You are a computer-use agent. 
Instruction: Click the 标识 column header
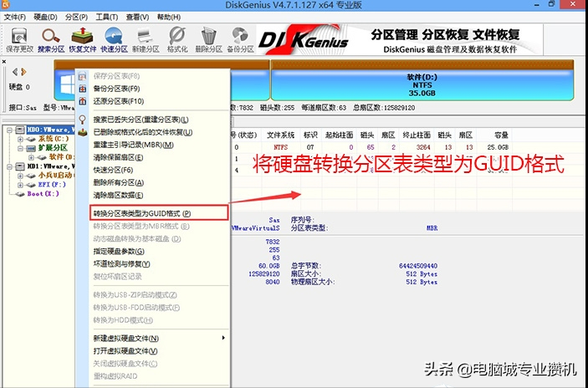[x=310, y=135]
